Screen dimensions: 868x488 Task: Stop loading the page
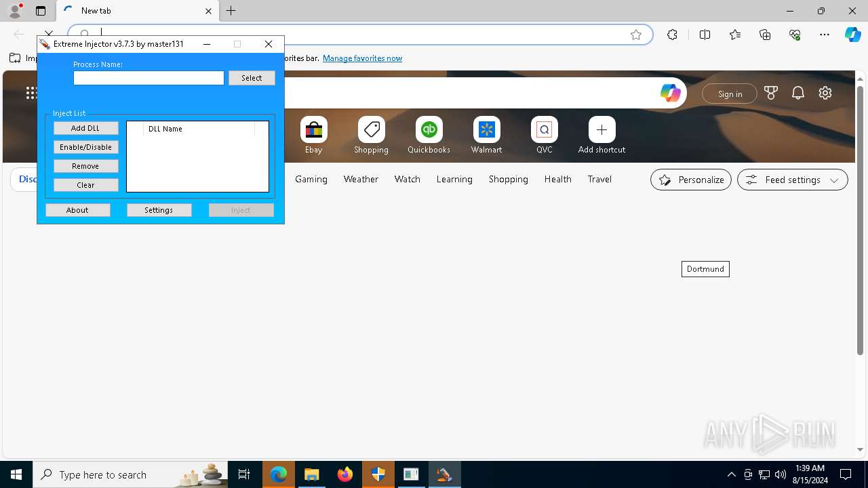pos(48,34)
